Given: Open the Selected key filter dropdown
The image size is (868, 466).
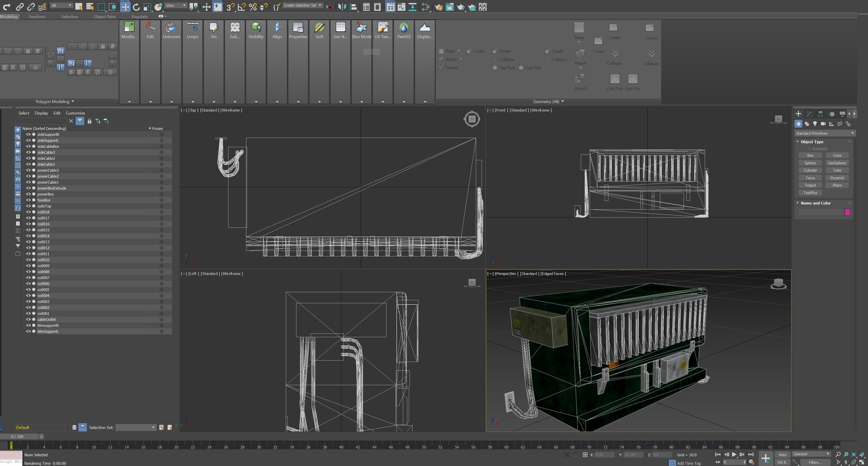Looking at the screenshot, I should (811, 454).
